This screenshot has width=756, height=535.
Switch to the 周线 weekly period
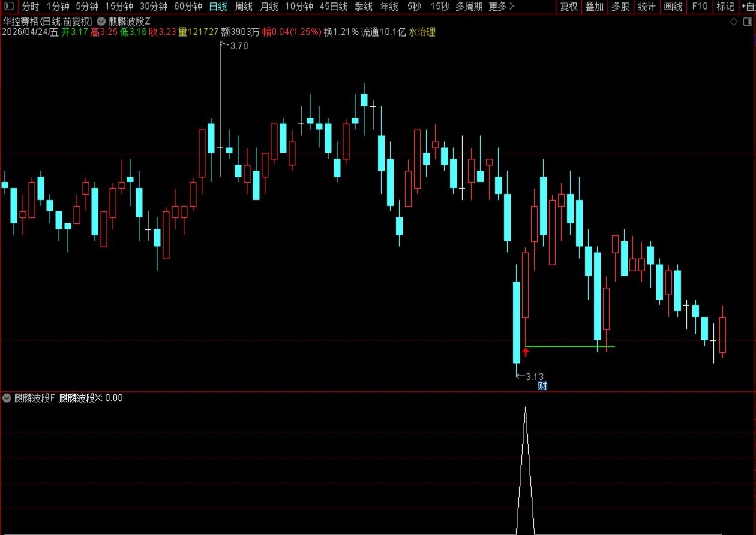[244, 7]
